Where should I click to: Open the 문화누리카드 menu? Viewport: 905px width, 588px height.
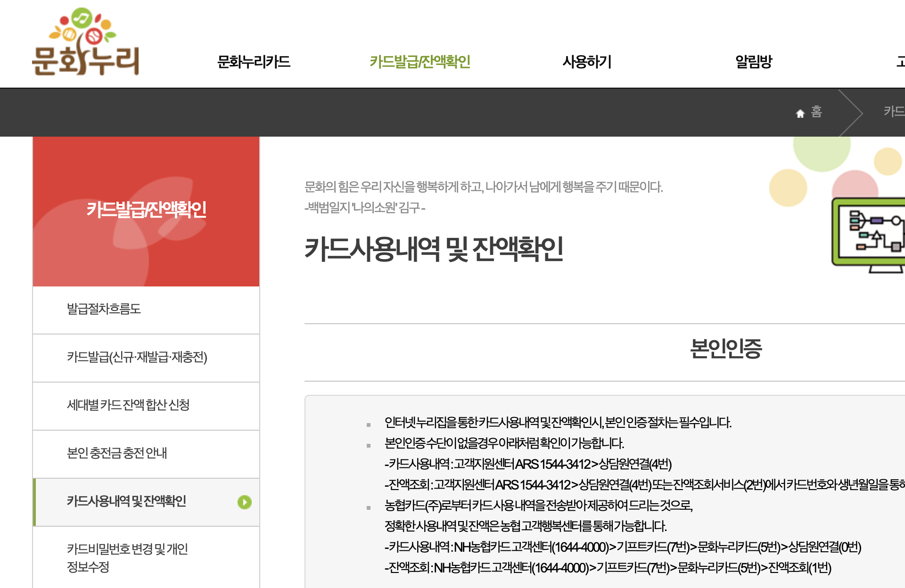point(254,62)
